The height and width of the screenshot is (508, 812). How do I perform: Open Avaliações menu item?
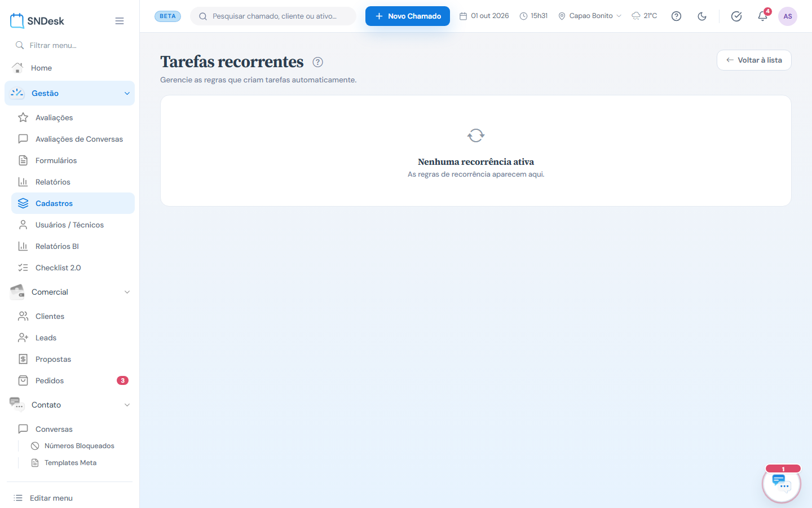click(73, 117)
